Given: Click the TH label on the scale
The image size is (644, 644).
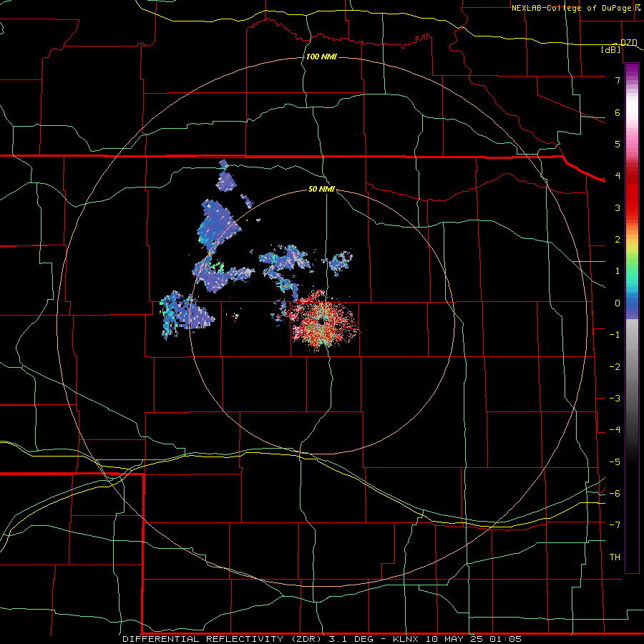Looking at the screenshot, I should (x=615, y=557).
